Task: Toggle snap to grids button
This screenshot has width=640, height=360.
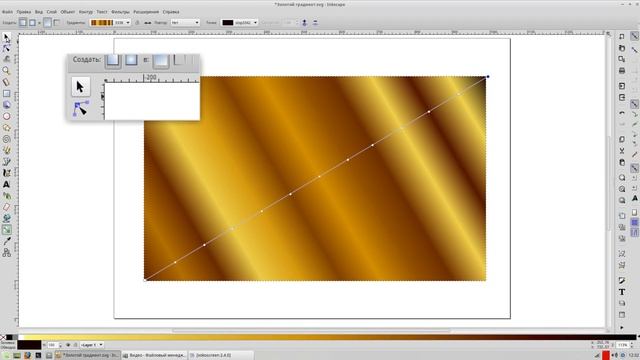Action: 634,223
